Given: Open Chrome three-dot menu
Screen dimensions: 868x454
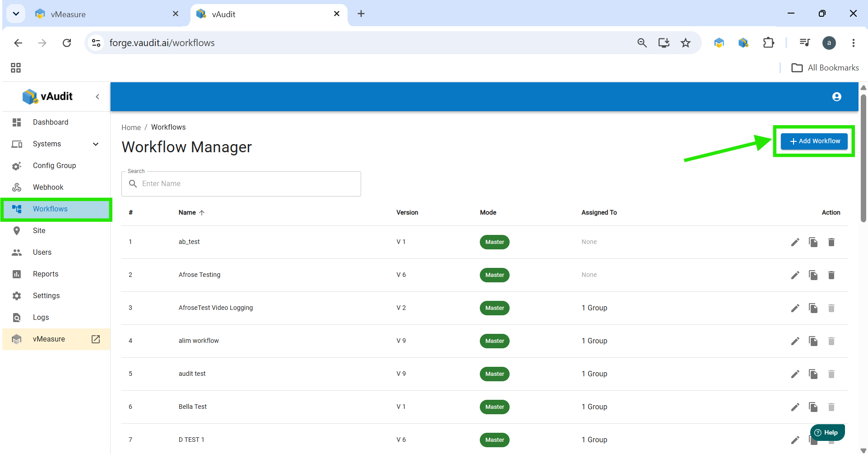Looking at the screenshot, I should coord(853,43).
